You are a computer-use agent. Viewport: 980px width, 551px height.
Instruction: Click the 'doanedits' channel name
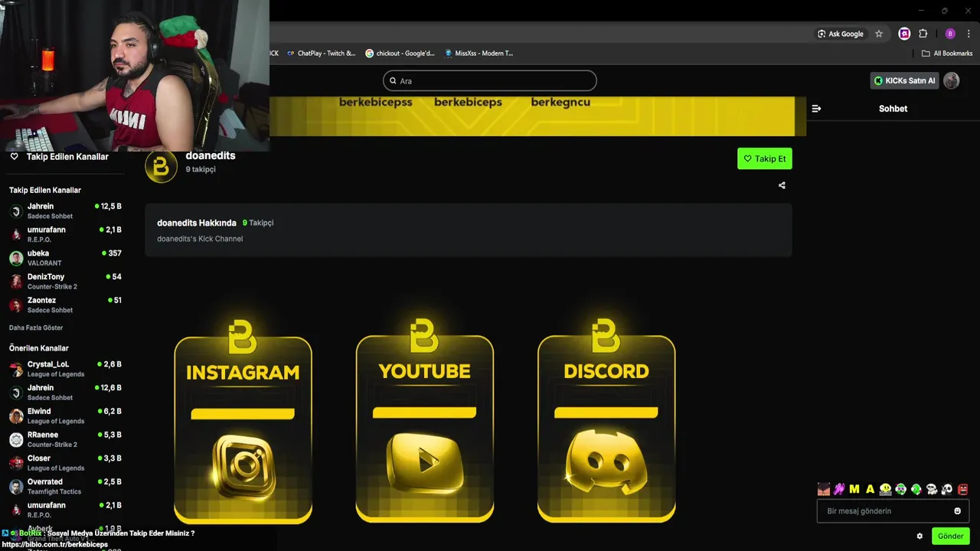(211, 155)
